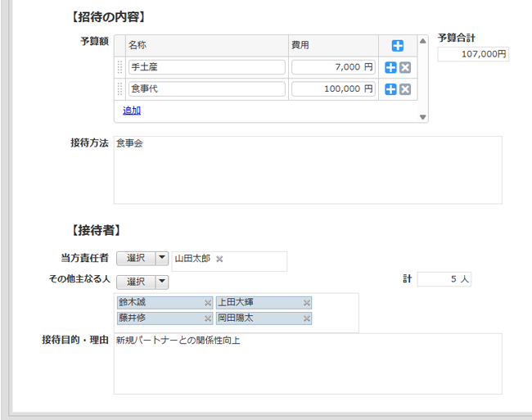The image size is (532, 420).
Task: Focus the 接待方法 text area
Action: click(307, 170)
